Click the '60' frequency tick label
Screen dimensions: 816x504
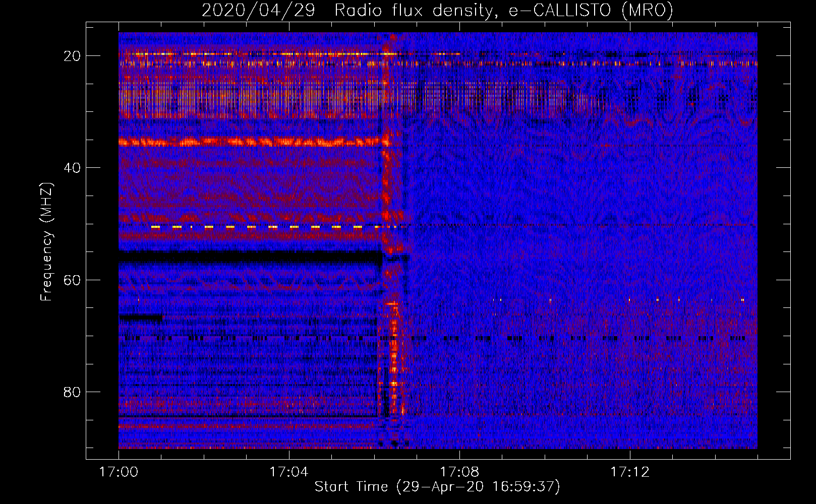72,280
